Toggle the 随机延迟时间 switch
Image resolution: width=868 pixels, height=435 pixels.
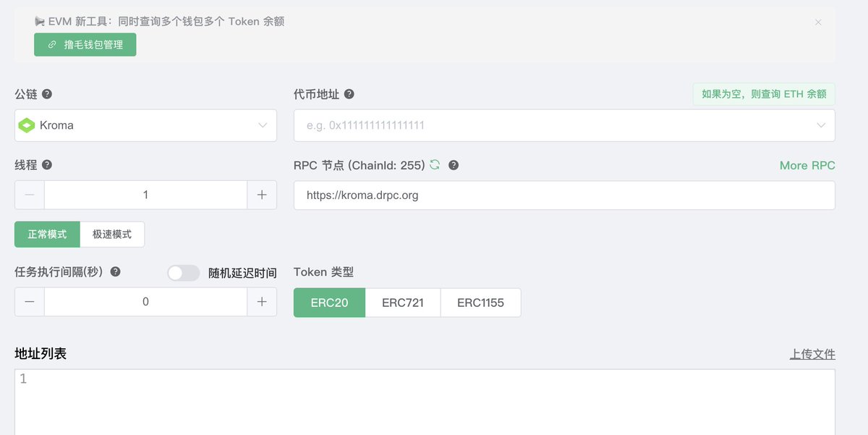[183, 273]
